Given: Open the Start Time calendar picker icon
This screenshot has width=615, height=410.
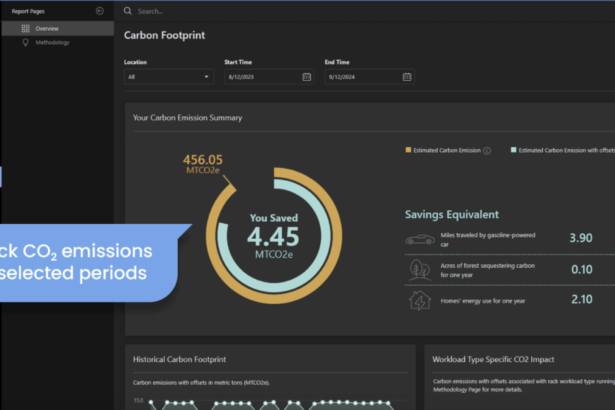Looking at the screenshot, I should click(x=307, y=77).
